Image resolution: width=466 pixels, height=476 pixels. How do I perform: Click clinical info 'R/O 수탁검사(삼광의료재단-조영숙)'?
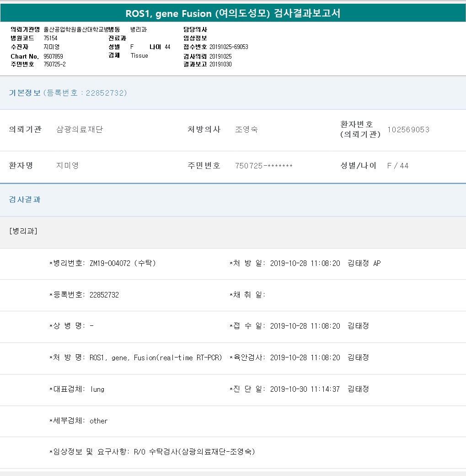tap(194, 452)
